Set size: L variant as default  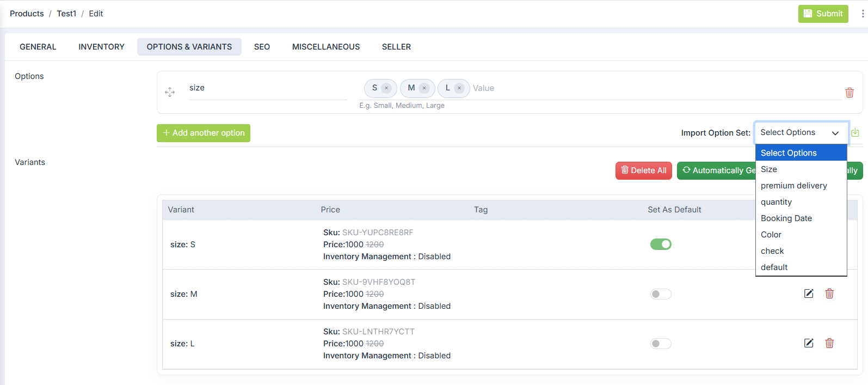click(x=661, y=344)
